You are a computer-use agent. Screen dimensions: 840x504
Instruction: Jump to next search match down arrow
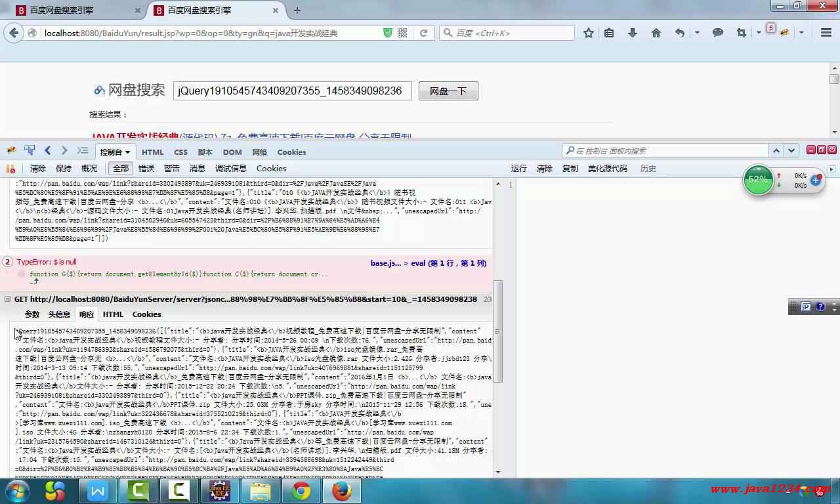(791, 151)
